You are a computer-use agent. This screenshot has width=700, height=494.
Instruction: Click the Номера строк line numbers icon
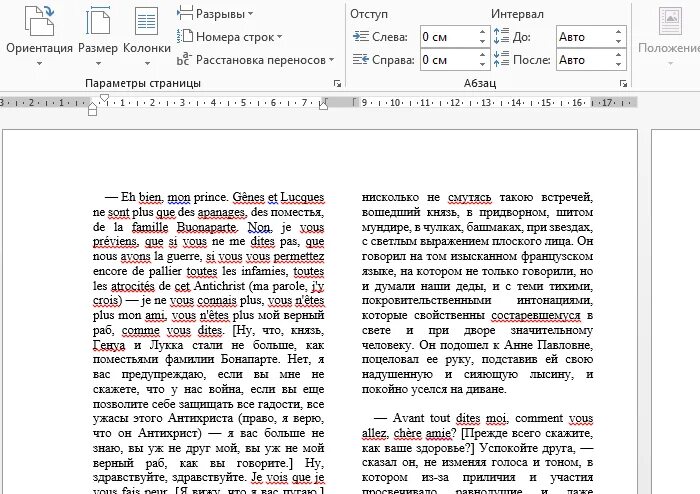pos(185,37)
